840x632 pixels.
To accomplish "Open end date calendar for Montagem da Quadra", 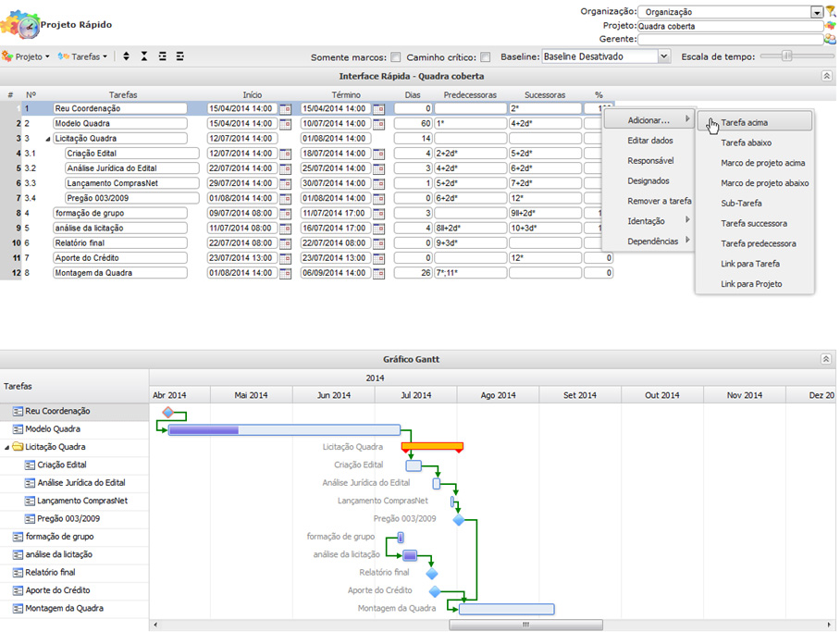I will (x=378, y=274).
